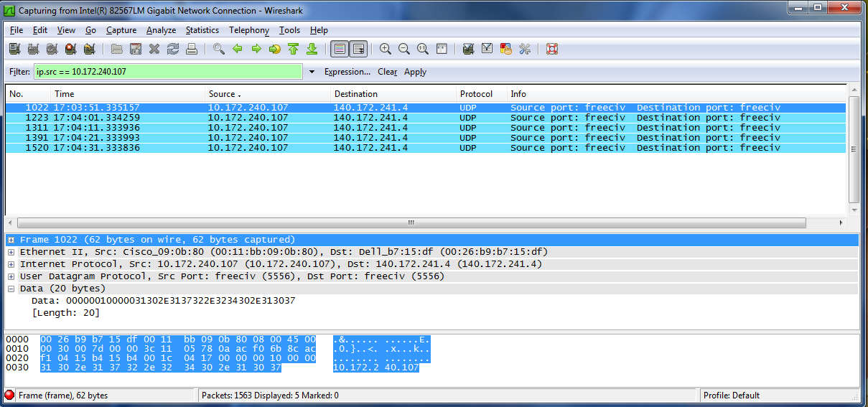Open the Telephony menu
The width and height of the screenshot is (868, 407).
pyautogui.click(x=249, y=30)
